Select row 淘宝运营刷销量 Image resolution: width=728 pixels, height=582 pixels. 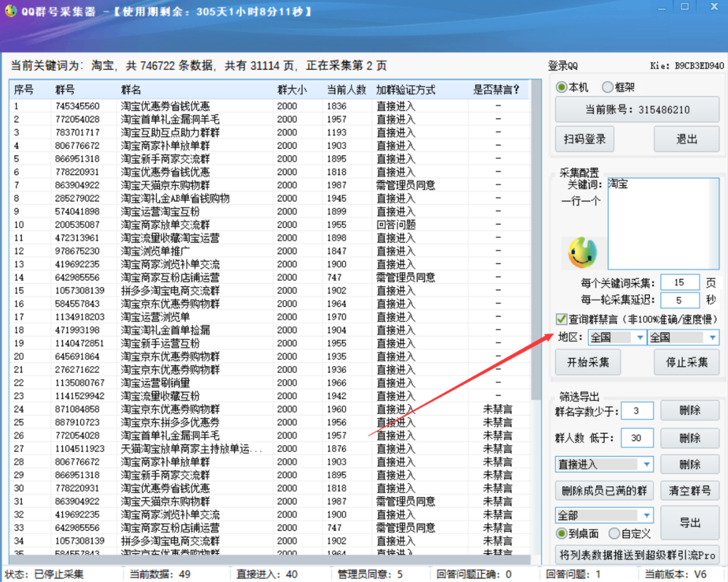coord(269,383)
